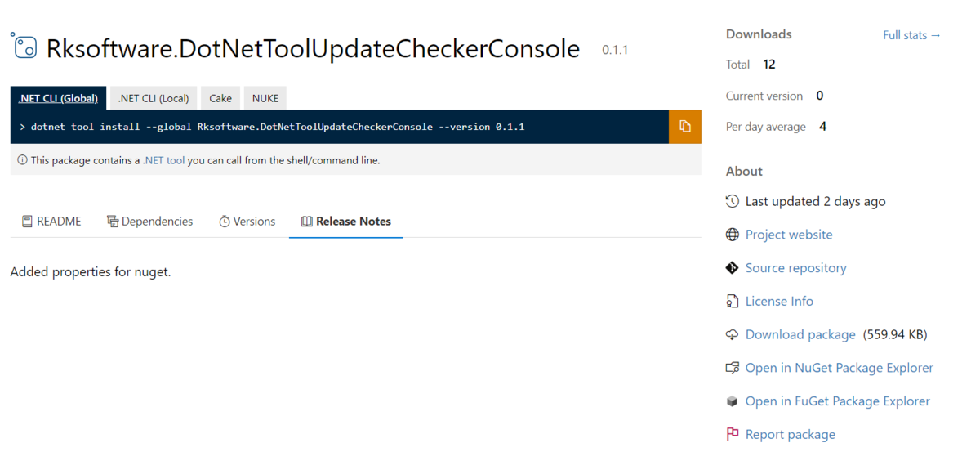Click the version number 0.1.1 beside title

pos(615,50)
